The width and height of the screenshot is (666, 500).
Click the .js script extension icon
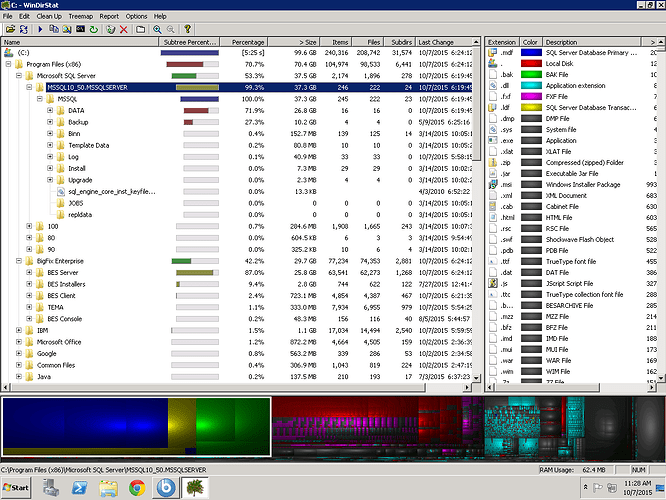point(493,283)
